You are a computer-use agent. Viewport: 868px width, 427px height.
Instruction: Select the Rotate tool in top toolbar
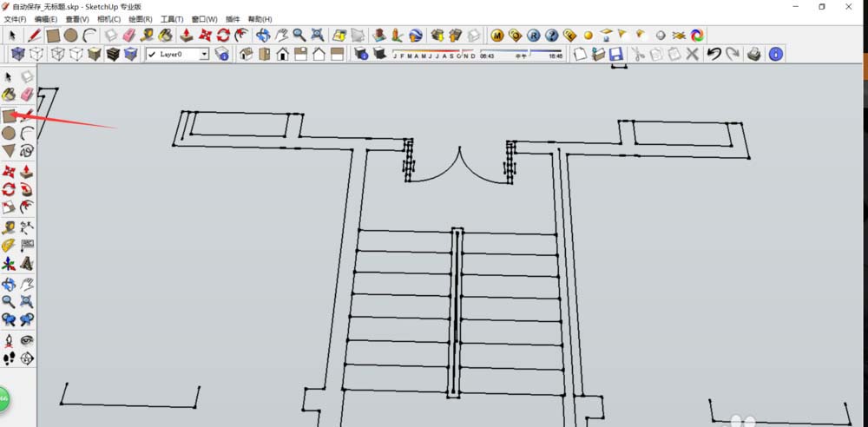(223, 36)
